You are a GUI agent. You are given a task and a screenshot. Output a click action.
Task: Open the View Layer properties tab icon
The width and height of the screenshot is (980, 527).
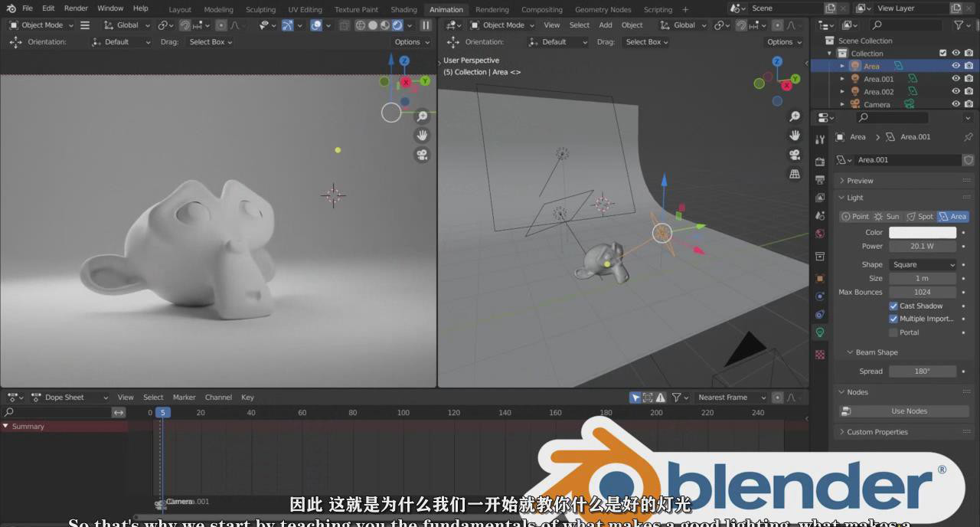click(820, 198)
